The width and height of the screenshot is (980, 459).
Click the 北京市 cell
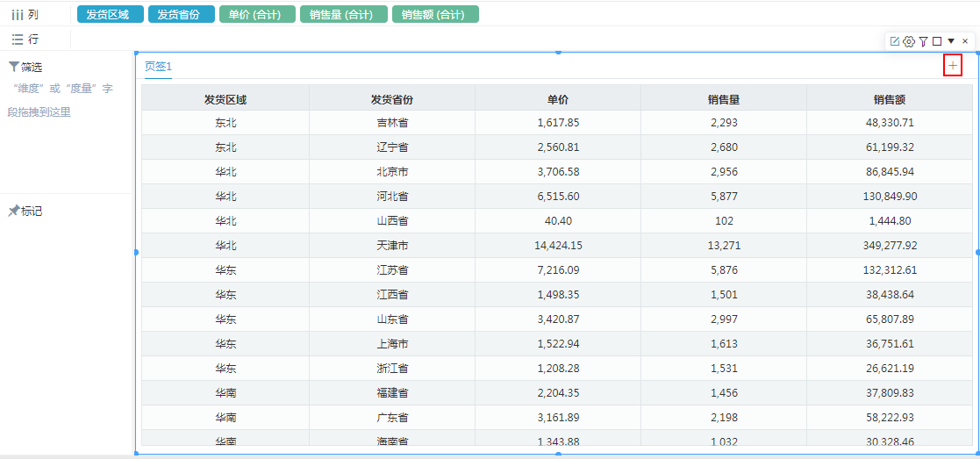pos(392,172)
